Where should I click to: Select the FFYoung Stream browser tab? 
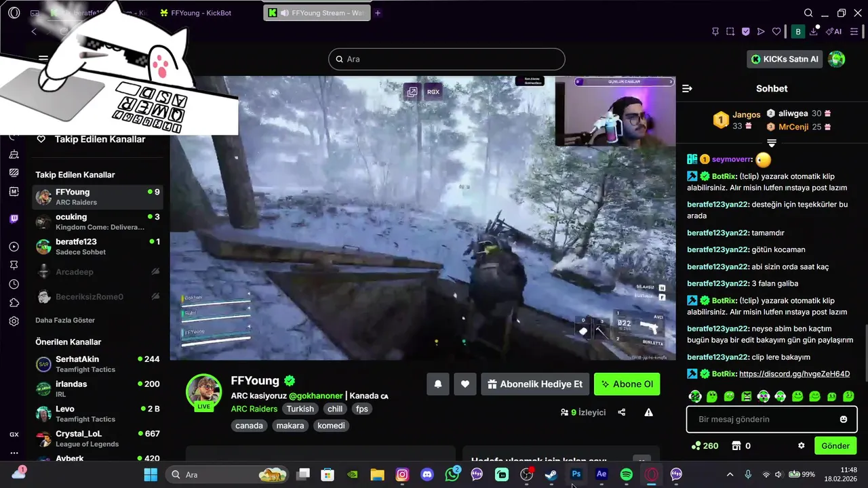tap(317, 13)
